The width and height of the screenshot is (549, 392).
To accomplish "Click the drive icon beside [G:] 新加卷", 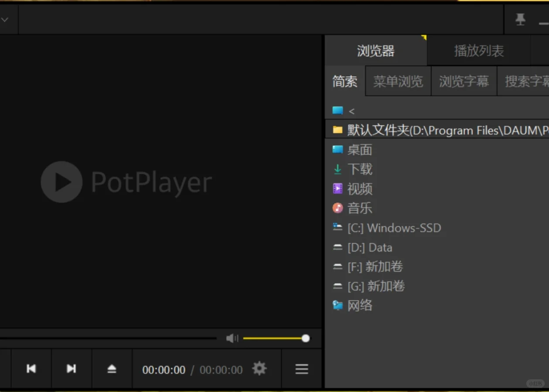I will 338,286.
